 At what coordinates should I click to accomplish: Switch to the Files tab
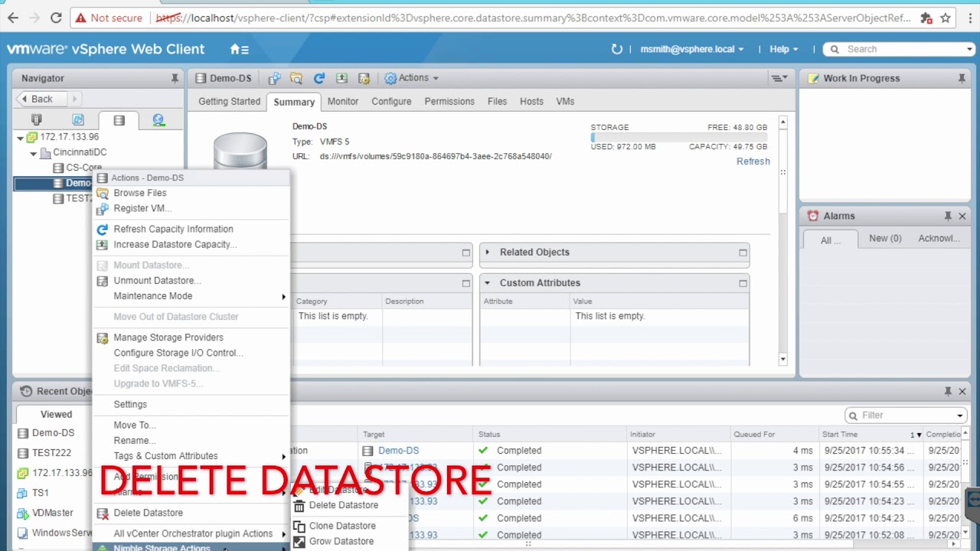497,101
